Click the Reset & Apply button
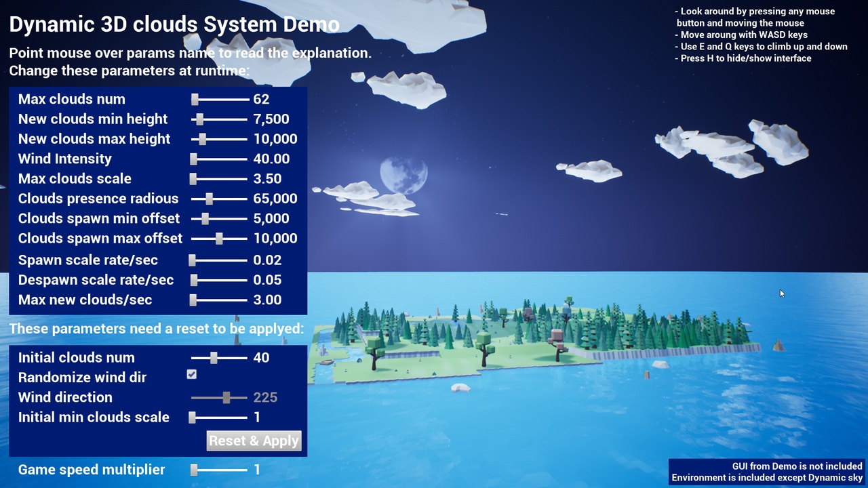 click(254, 441)
